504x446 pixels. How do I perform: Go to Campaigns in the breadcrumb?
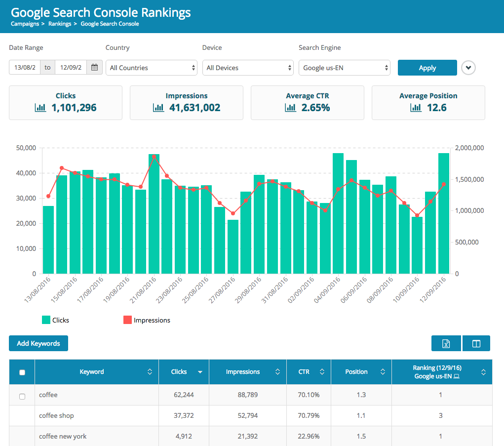click(x=25, y=24)
